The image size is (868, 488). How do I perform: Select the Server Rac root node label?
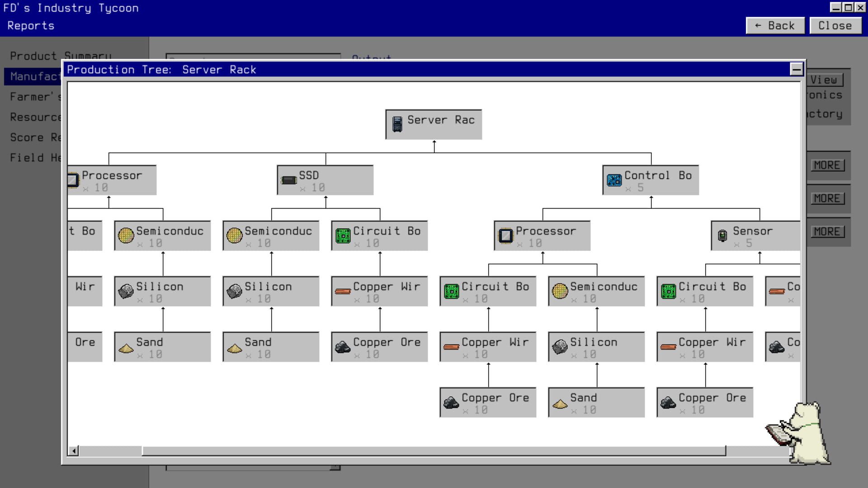441,120
